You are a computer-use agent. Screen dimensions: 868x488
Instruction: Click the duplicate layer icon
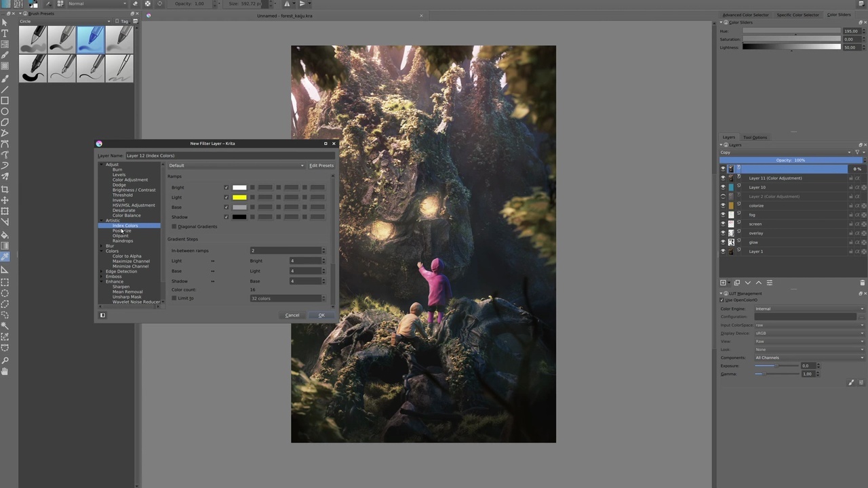click(737, 283)
